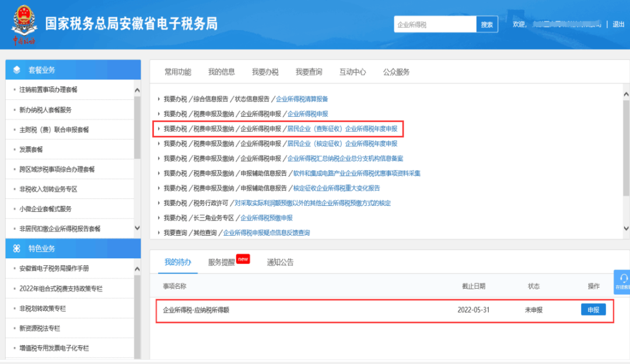Screen dimensions: 630x364
Task: Log out via the 退出 link
Action: [618, 24]
